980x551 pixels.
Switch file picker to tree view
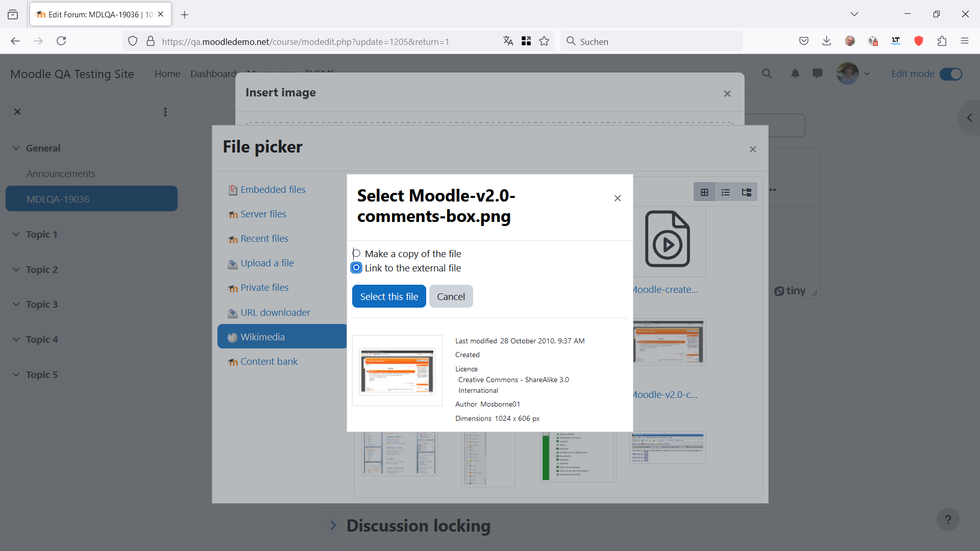pos(747,192)
